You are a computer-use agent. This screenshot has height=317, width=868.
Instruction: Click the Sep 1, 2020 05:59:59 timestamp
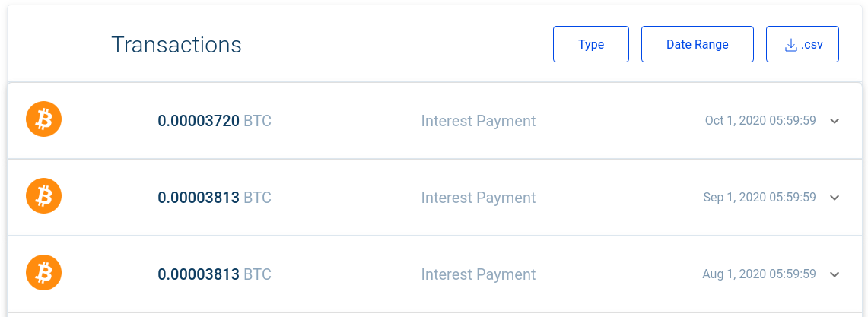click(x=759, y=197)
